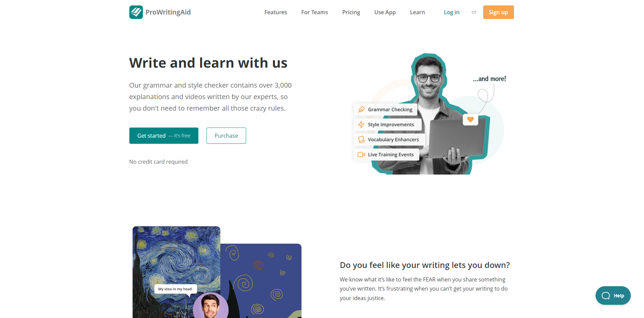
Task: Click the Live Training Events camera icon
Action: click(x=361, y=155)
